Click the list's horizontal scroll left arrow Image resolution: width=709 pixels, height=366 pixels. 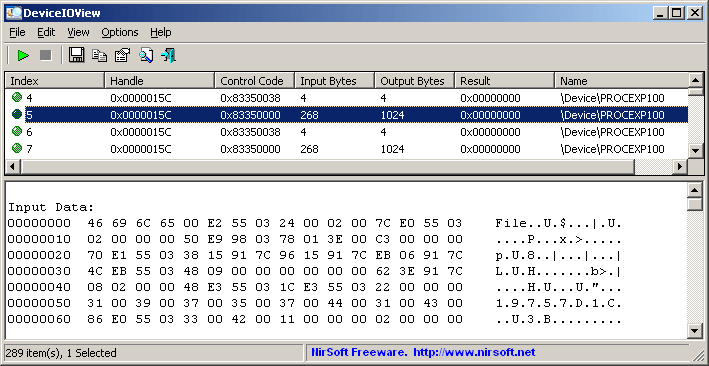click(13, 166)
